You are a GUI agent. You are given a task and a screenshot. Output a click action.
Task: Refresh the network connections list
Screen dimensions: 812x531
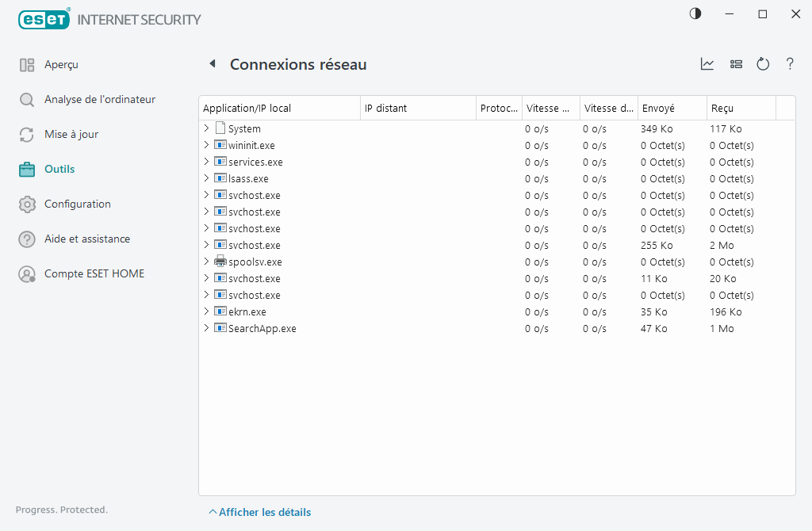(x=763, y=64)
